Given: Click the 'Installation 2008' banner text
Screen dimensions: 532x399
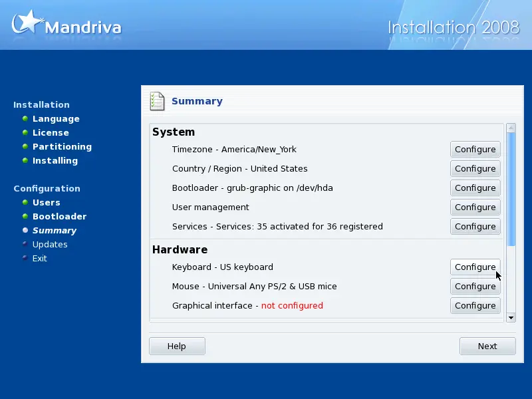Looking at the screenshot, I should tap(454, 27).
